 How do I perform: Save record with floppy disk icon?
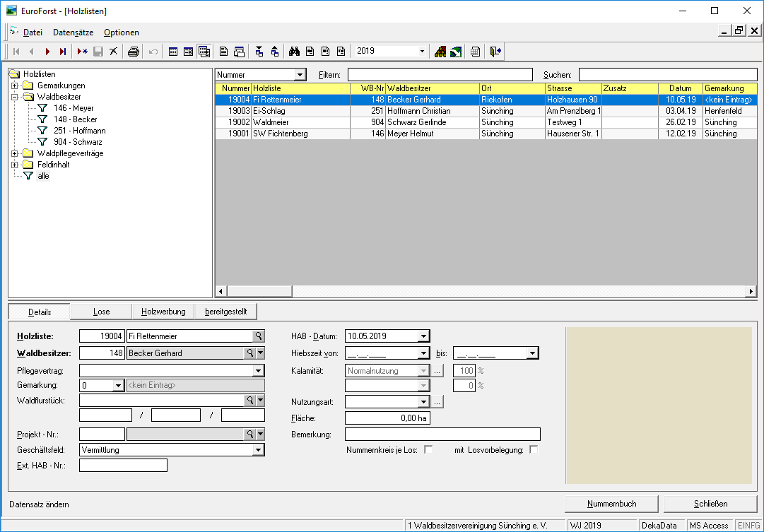[98, 51]
